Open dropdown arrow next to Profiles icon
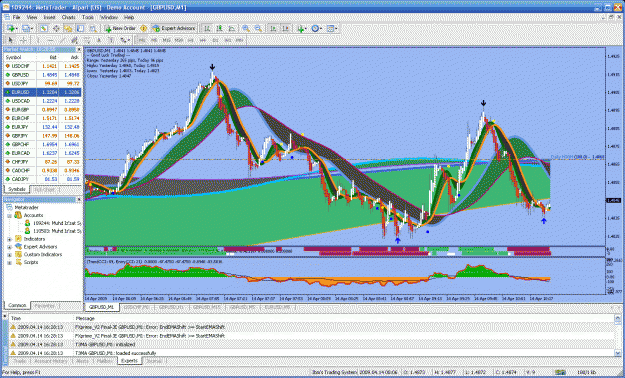Viewport: 625px width, 378px height. tap(32, 28)
